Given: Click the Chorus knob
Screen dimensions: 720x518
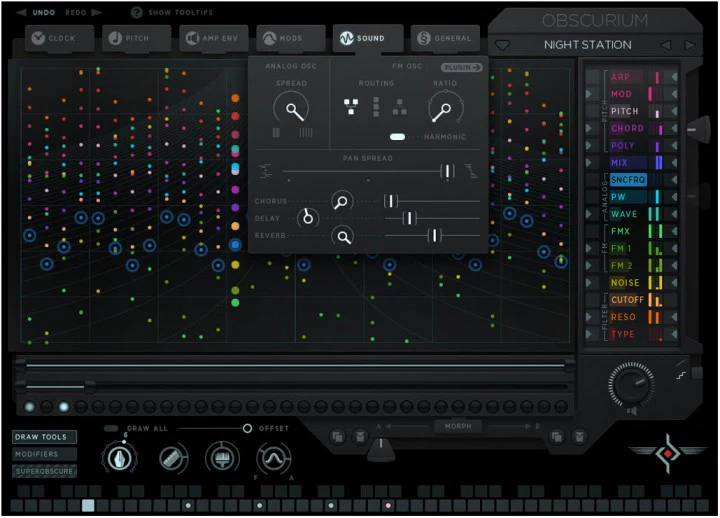Looking at the screenshot, I should 342,201.
